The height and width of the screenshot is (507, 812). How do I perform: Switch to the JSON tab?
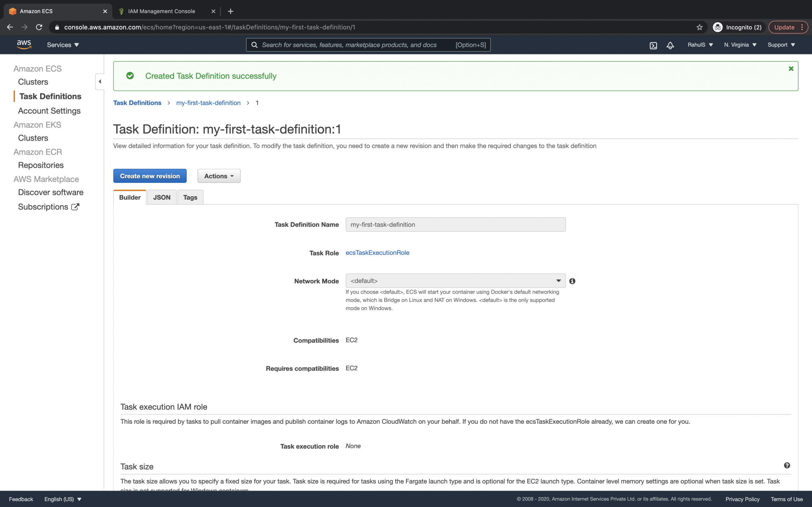[161, 197]
